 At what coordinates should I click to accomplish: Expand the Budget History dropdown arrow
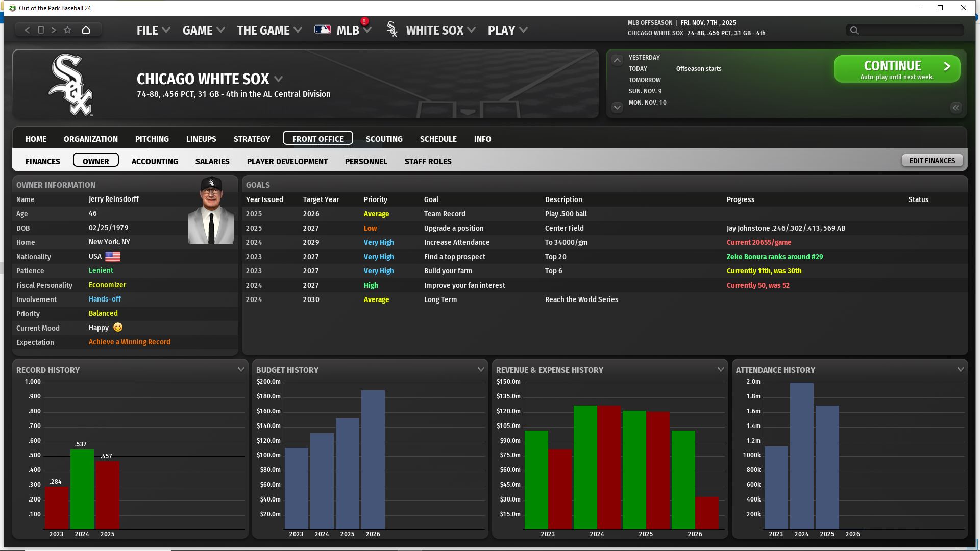[480, 370]
